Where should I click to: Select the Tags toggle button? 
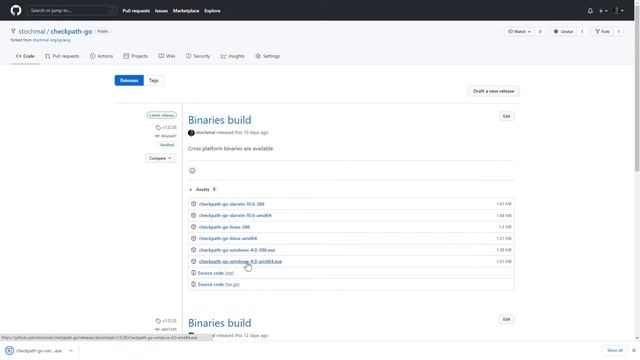click(x=153, y=80)
